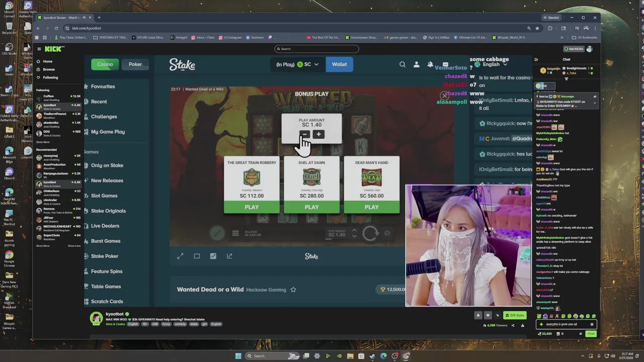Open the slot hamburger menu
This screenshot has height=362, width=644.
pos(235,233)
